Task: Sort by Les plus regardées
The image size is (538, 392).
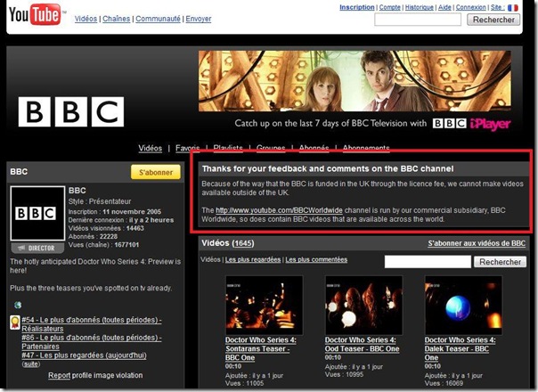Action: 253,260
